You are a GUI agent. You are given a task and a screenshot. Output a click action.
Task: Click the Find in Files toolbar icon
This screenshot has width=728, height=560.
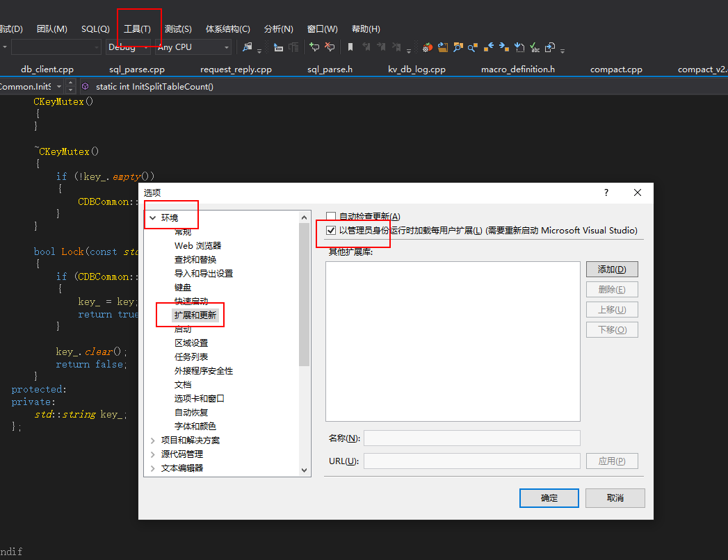(248, 47)
